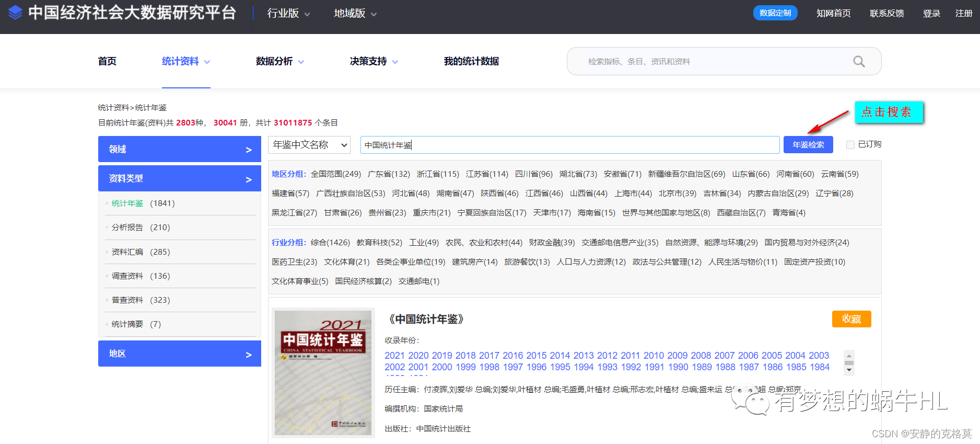Expand the 数据分析 menu

pos(280,61)
